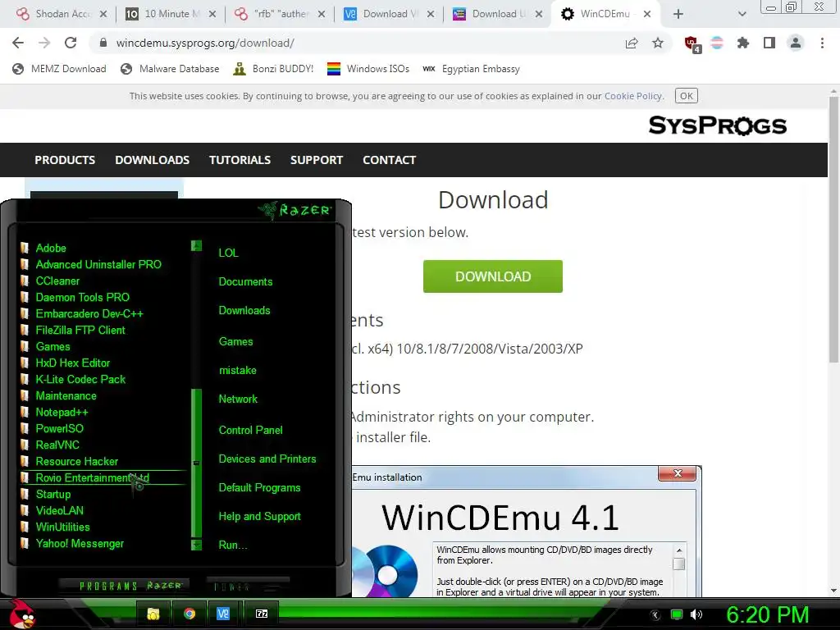Open the Egyptian Embassy bookmark
Screen dimensions: 840x630
pos(471,69)
